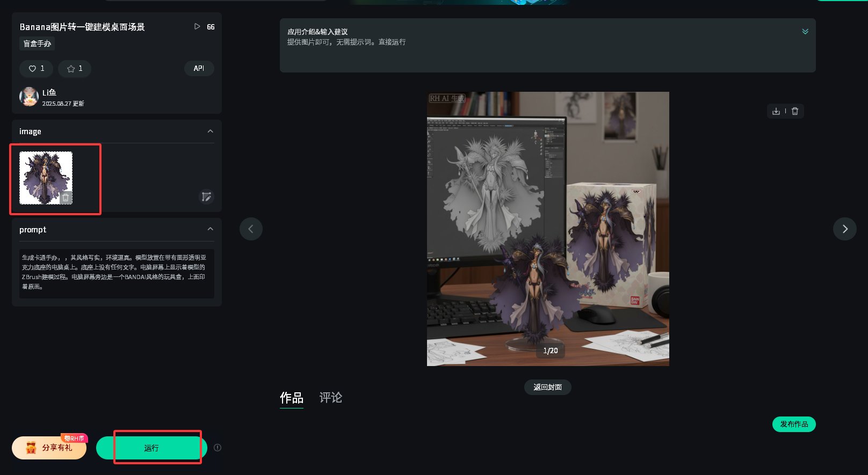Click the 发布作品 button
The image size is (868, 475).
pyautogui.click(x=794, y=424)
